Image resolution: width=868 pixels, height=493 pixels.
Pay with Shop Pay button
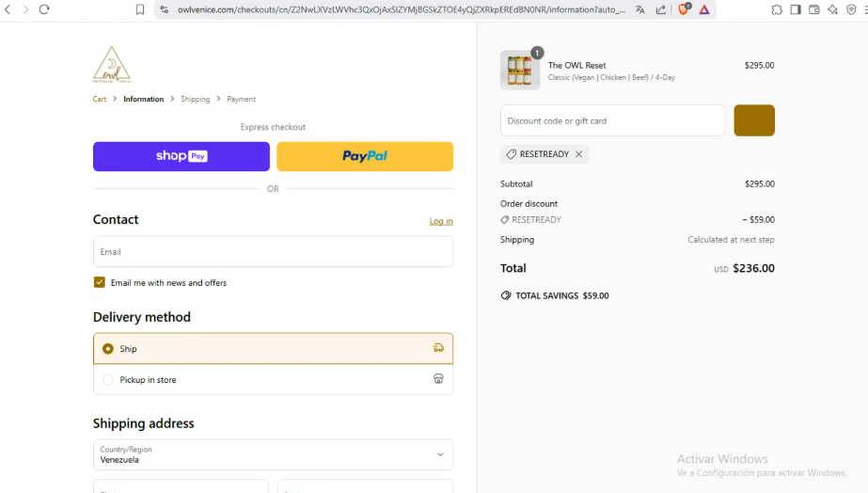[181, 156]
